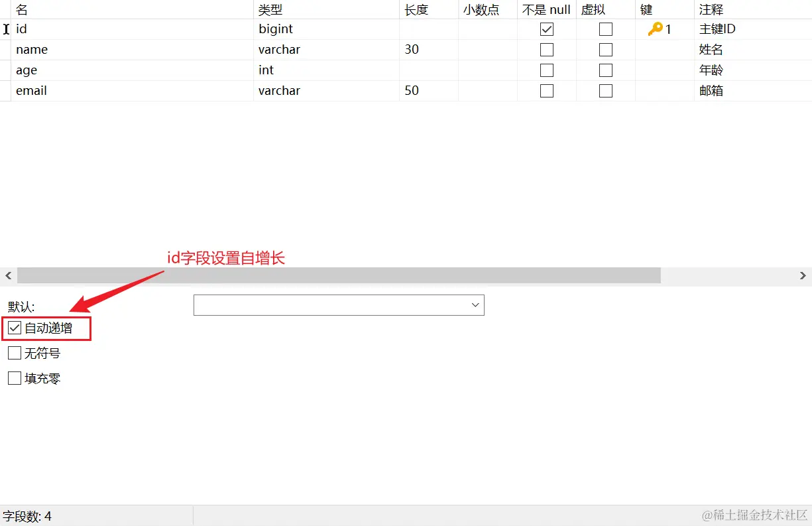
Task: Click the horizontal scrollbar thumb
Action: pyautogui.click(x=339, y=275)
